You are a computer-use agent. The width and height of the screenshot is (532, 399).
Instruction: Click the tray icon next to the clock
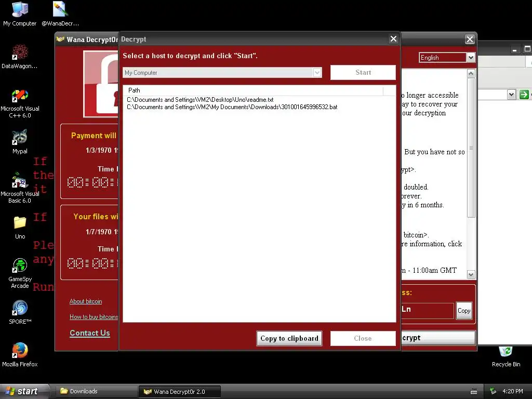click(x=493, y=391)
